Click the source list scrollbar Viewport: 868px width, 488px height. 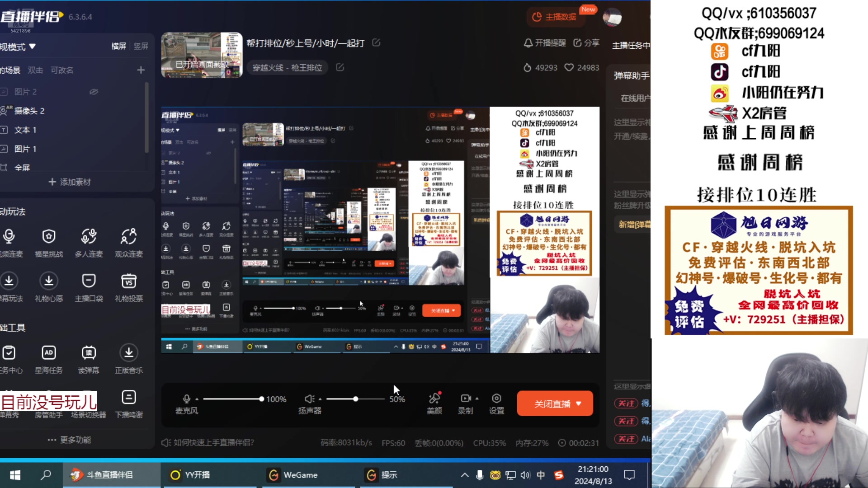(x=146, y=117)
